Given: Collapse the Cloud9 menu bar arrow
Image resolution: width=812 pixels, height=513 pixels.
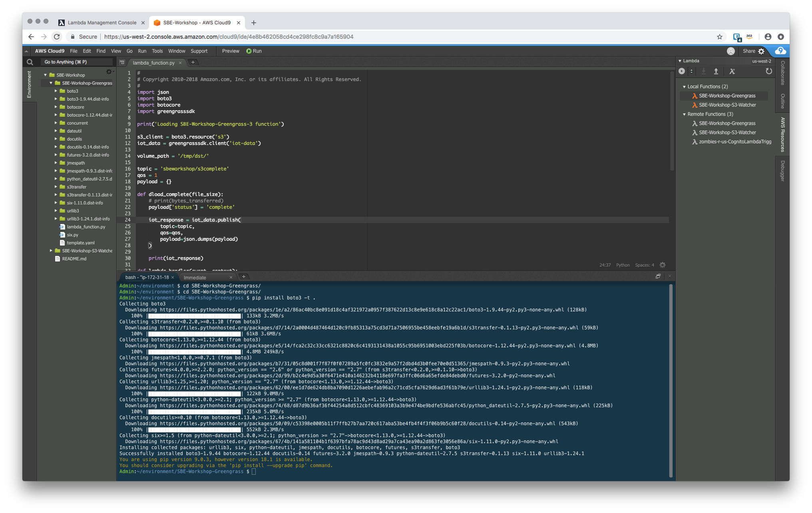Looking at the screenshot, I should click(x=26, y=51).
